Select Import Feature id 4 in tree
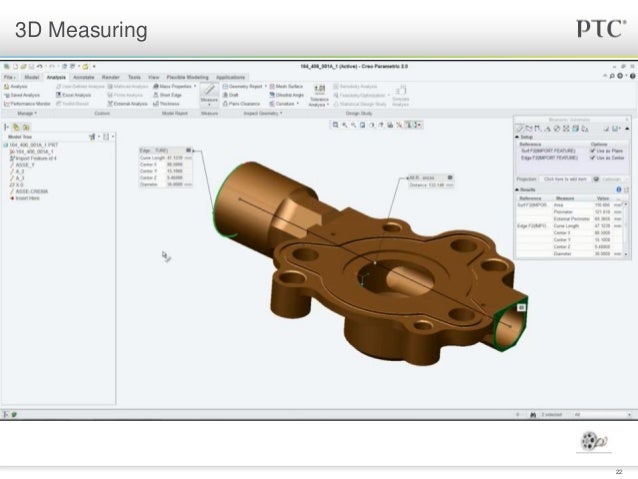 click(x=33, y=158)
